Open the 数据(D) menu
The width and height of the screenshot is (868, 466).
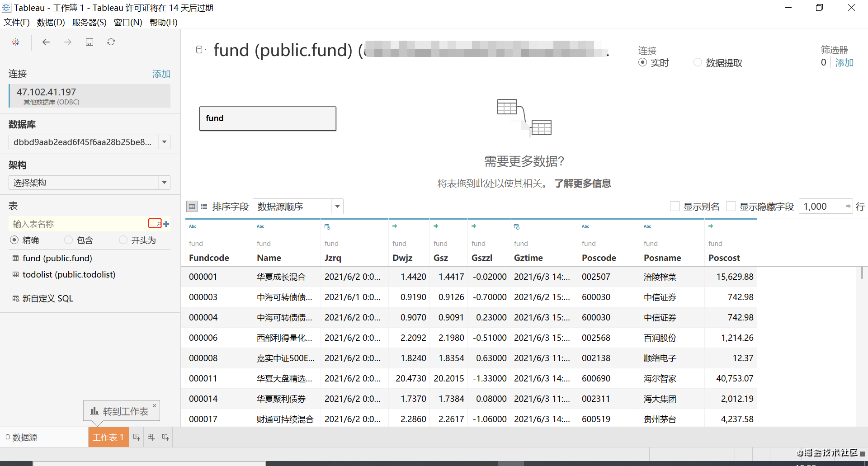coord(51,22)
